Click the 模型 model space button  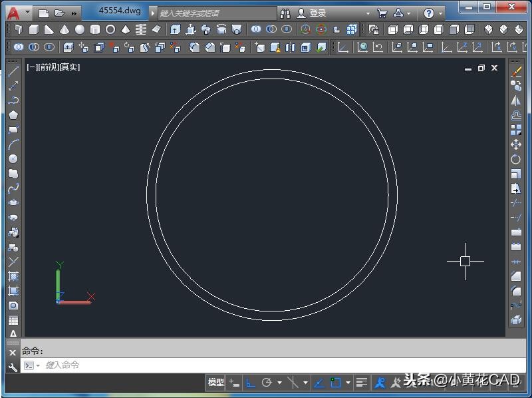(x=216, y=383)
